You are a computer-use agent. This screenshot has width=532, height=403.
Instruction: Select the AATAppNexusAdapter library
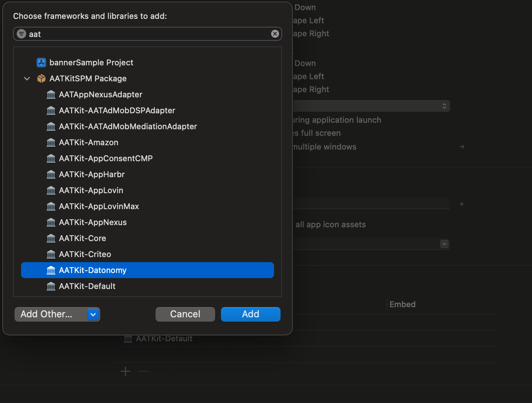click(x=100, y=94)
